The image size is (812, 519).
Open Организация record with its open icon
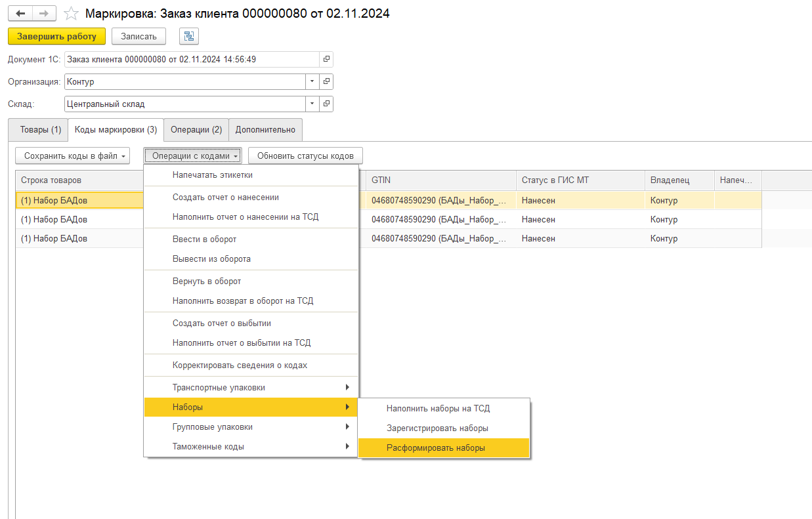pos(326,82)
